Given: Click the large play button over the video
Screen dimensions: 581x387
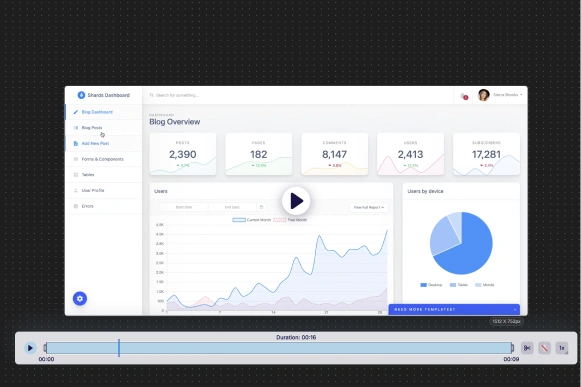Looking at the screenshot, I should tap(296, 201).
